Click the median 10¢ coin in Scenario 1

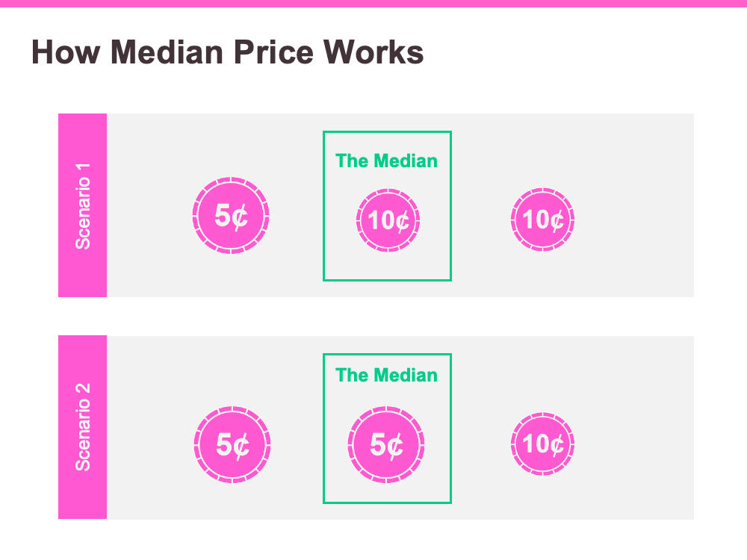pos(388,220)
